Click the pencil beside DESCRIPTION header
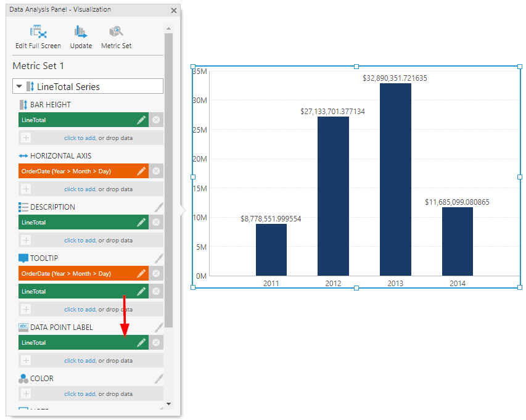 tap(158, 207)
